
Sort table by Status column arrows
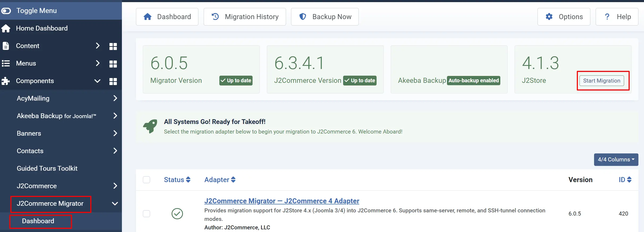[188, 180]
